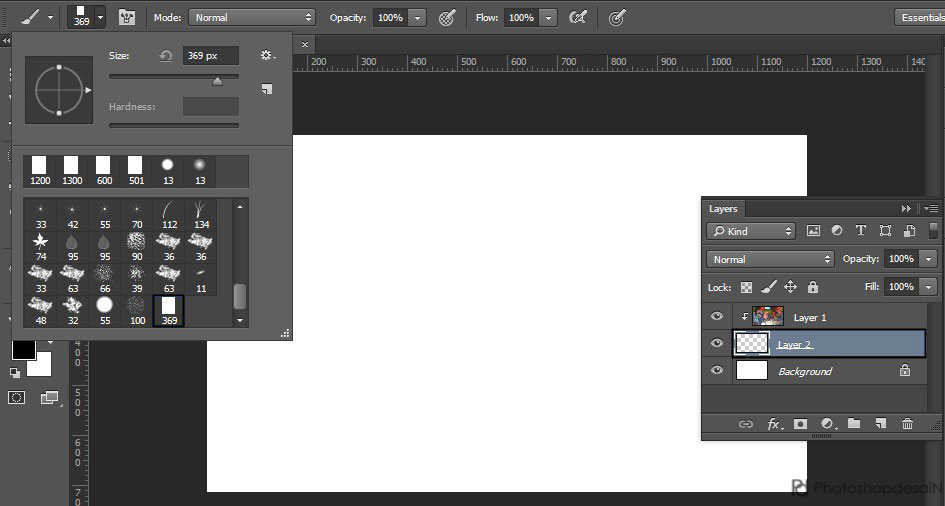Switch to the Layers tab
The image size is (945, 506).
coord(723,209)
